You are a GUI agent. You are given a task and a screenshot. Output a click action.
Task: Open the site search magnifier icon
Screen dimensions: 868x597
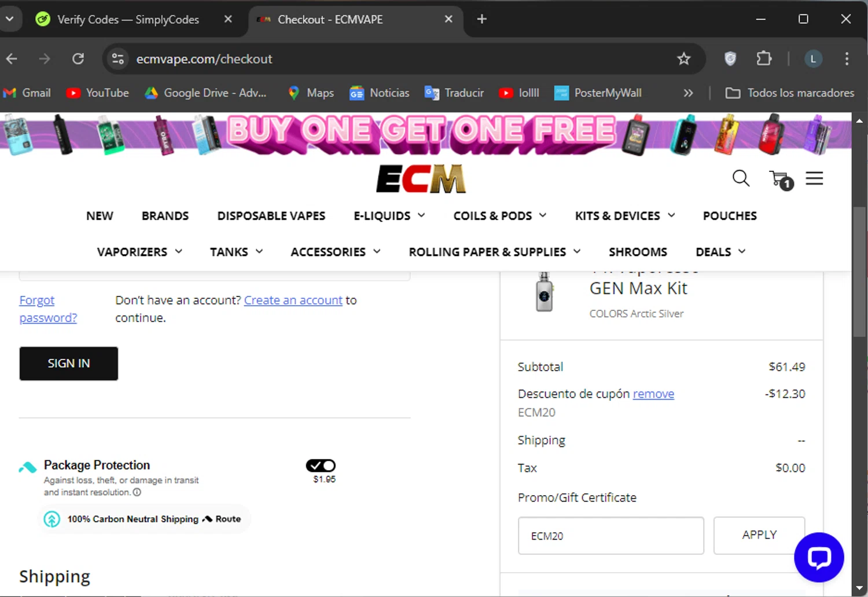(x=741, y=178)
